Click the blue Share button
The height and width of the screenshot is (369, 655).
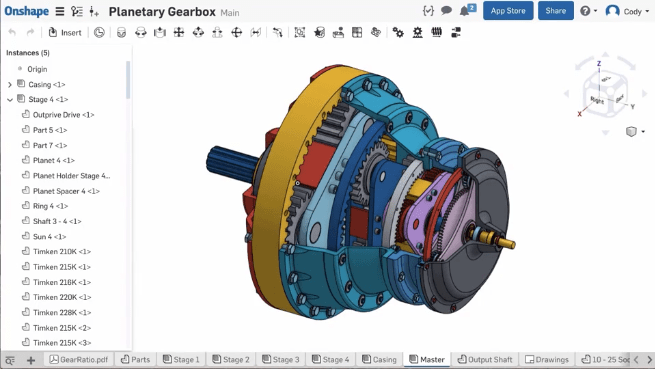556,11
